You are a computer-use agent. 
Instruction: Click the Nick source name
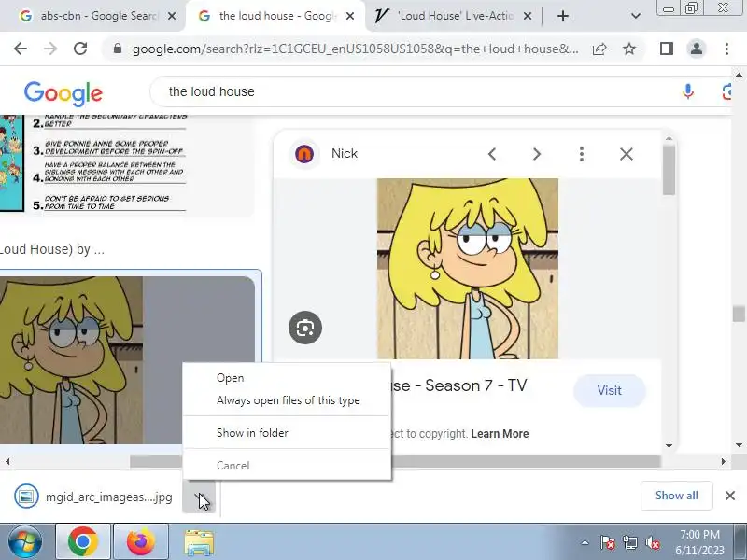click(345, 153)
